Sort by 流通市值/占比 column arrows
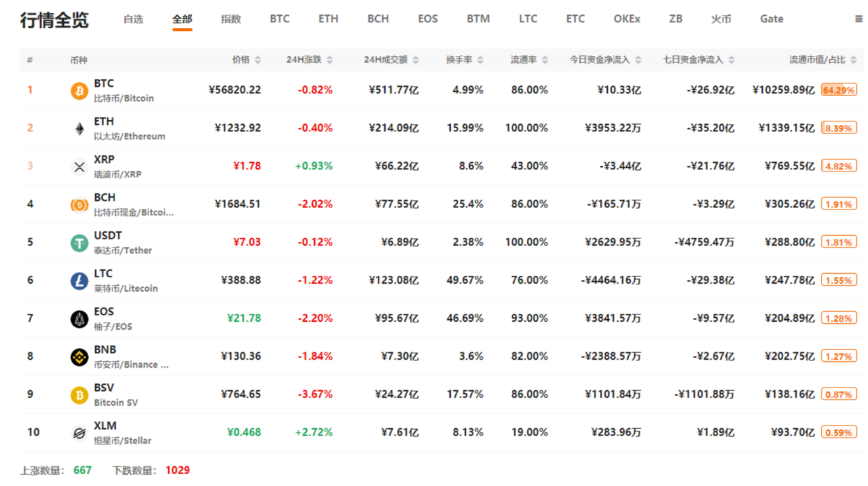868x486 pixels. pos(853,60)
